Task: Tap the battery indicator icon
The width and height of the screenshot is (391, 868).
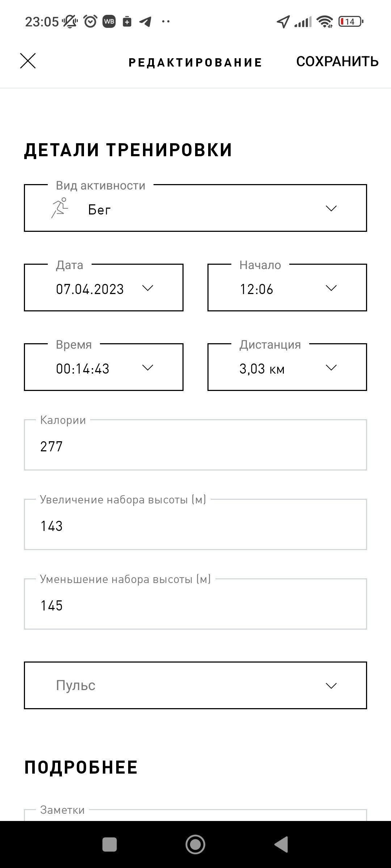Action: coord(351,22)
